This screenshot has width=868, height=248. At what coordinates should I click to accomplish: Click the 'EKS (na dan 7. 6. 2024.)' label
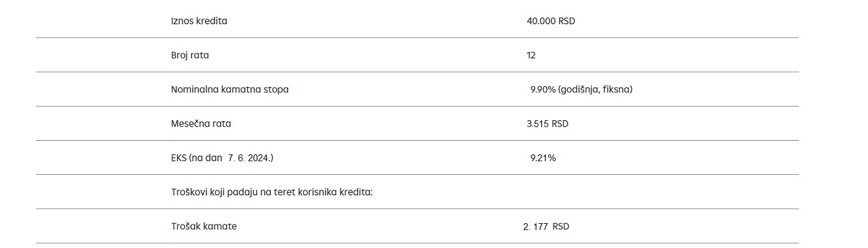click(x=222, y=158)
